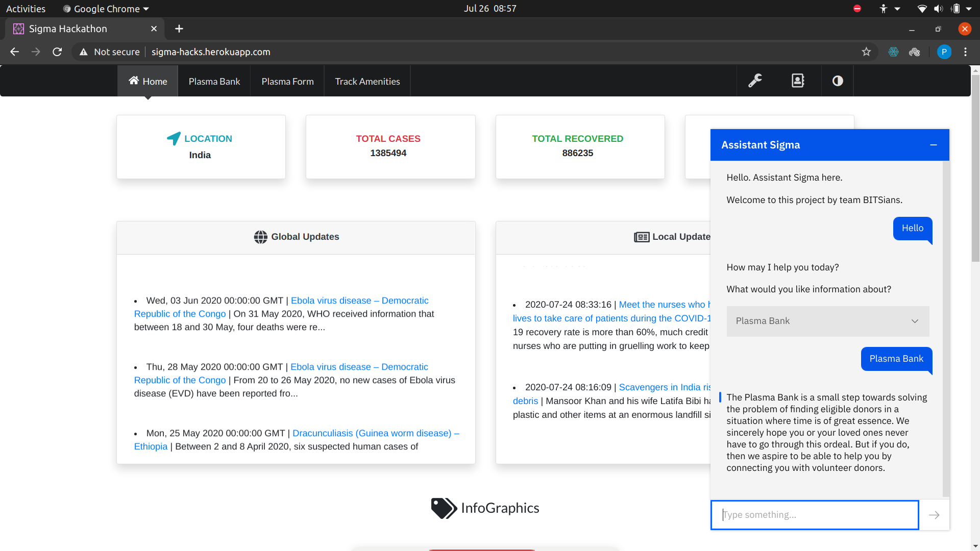Open the contact book icon in navbar
This screenshot has width=980, height=551.
(x=798, y=81)
